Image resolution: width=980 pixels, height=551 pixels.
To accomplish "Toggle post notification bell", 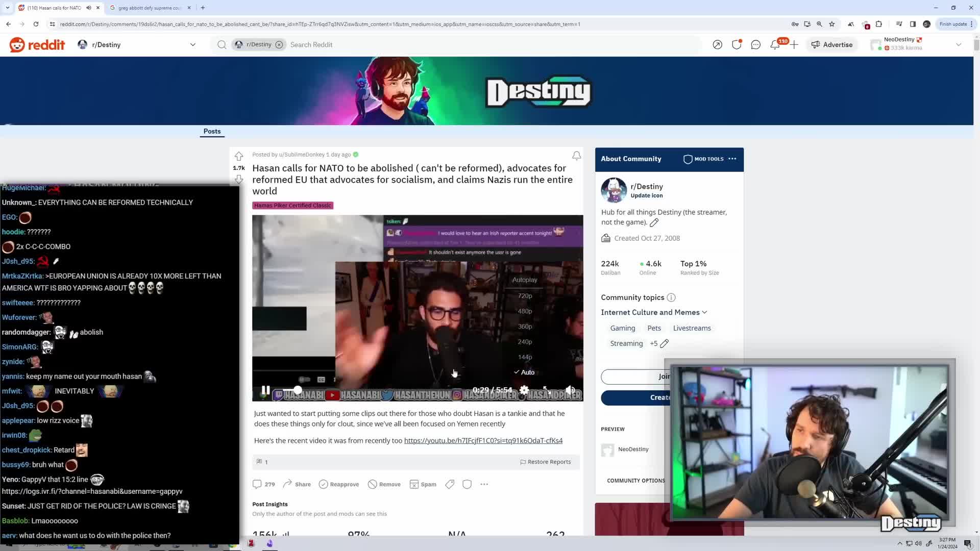I will click(x=576, y=156).
